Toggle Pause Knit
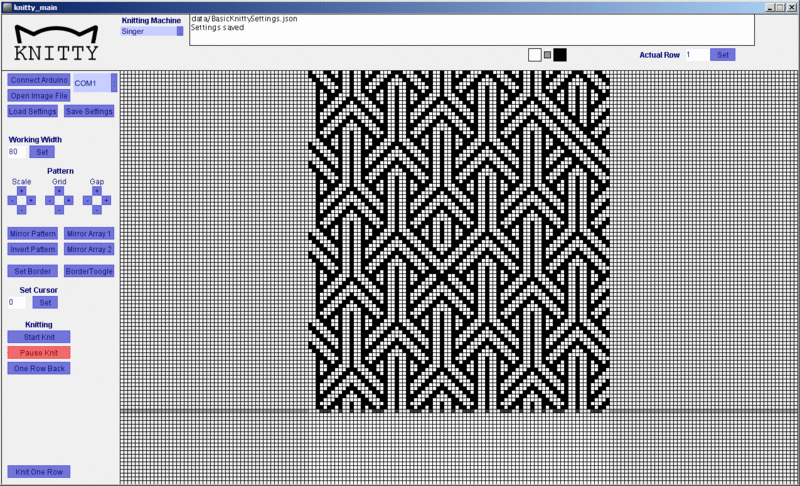 coord(39,353)
